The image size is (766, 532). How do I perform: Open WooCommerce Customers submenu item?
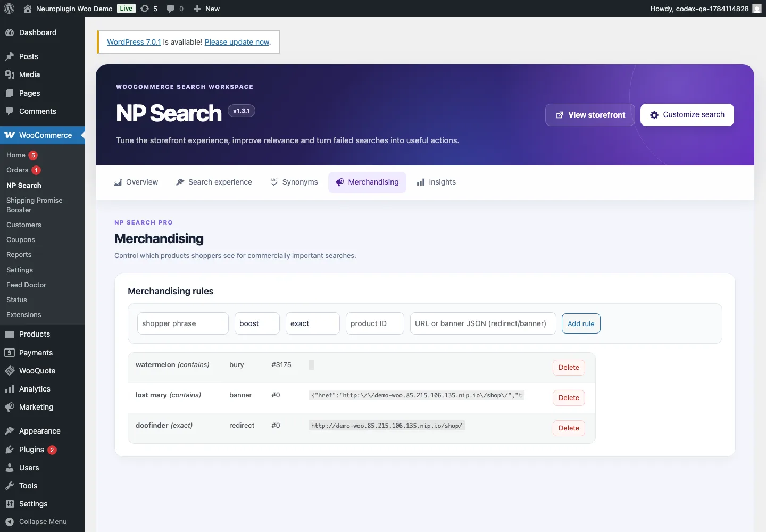(24, 225)
